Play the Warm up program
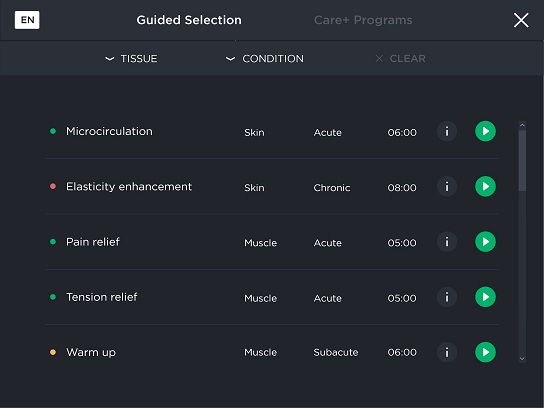Viewport: 544px width, 408px height. pyautogui.click(x=485, y=352)
